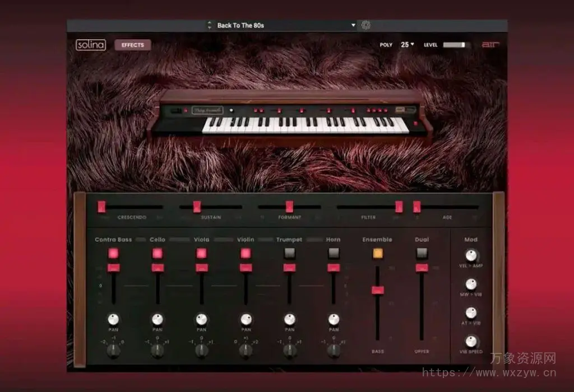Image resolution: width=574 pixels, height=392 pixels.
Task: Click the Solina logo badge
Action: pyautogui.click(x=92, y=45)
